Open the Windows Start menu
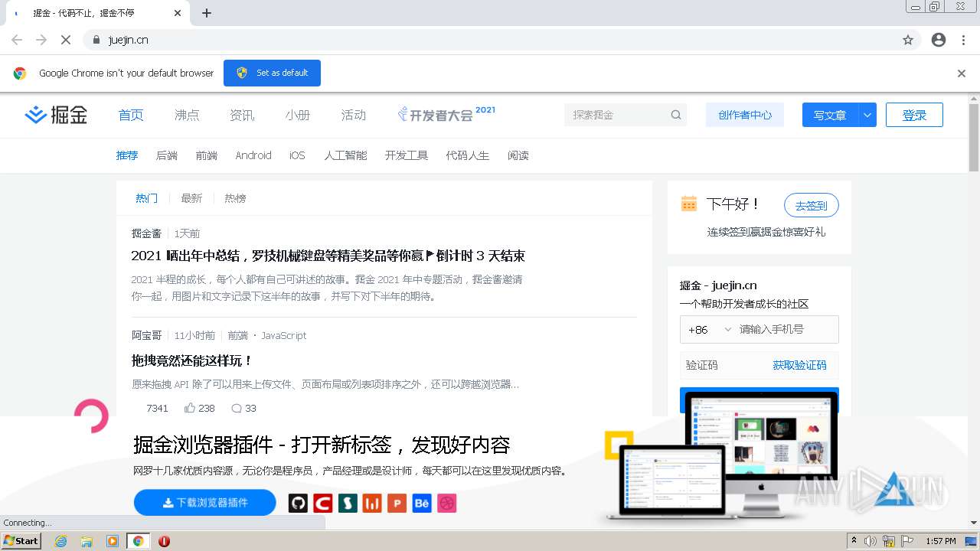The width and height of the screenshot is (980, 551). point(21,541)
